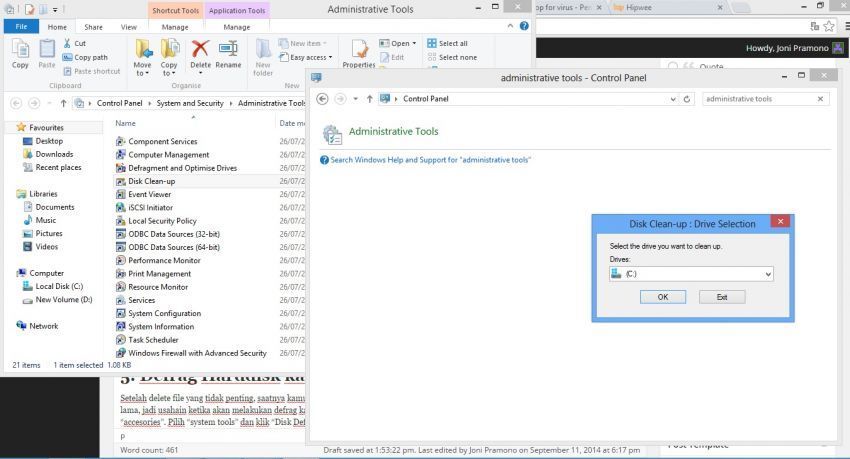Confirm drive selection with OK button
This screenshot has height=459, width=850.
[662, 297]
